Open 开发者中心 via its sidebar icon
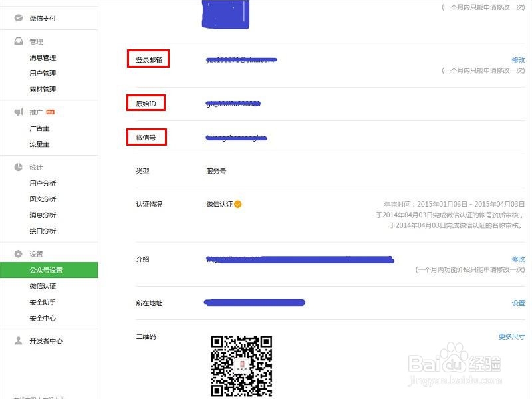532x399 pixels. (x=17, y=340)
